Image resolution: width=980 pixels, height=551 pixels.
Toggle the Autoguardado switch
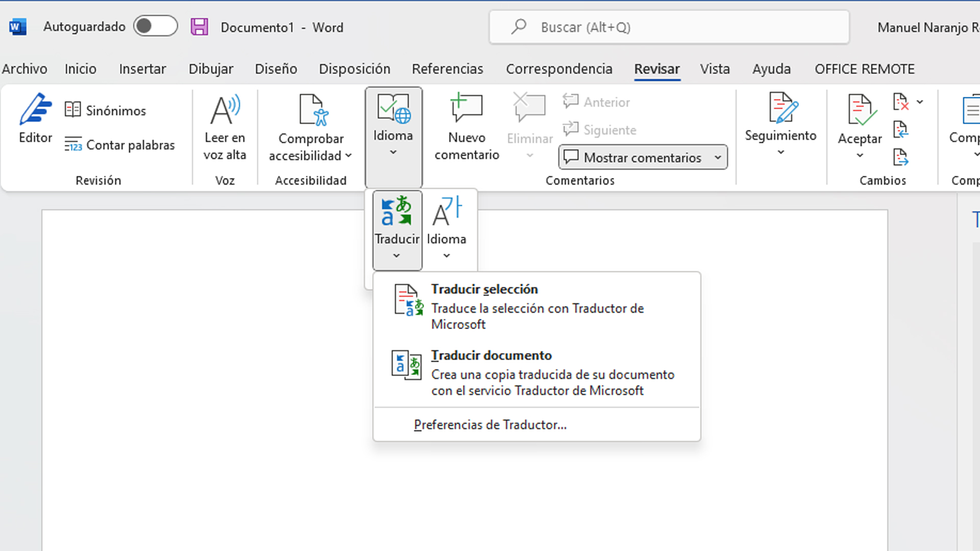coord(155,26)
